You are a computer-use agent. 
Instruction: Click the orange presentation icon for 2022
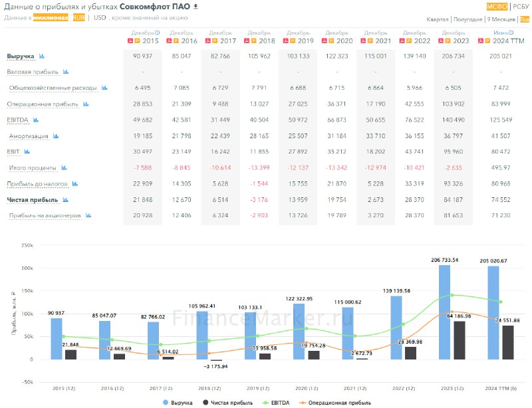pos(409,41)
